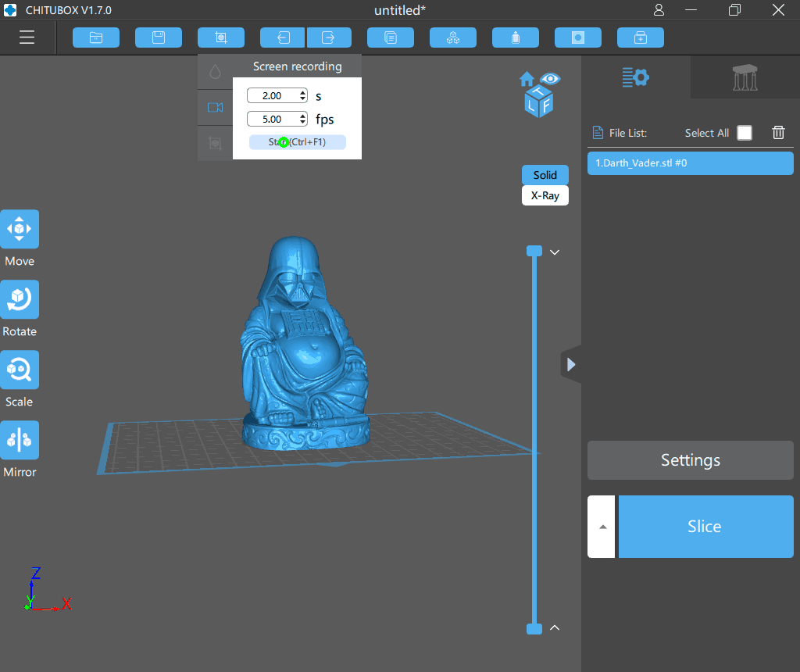Switch to the supports tab
This screenshot has width=800, height=672.
[745, 77]
